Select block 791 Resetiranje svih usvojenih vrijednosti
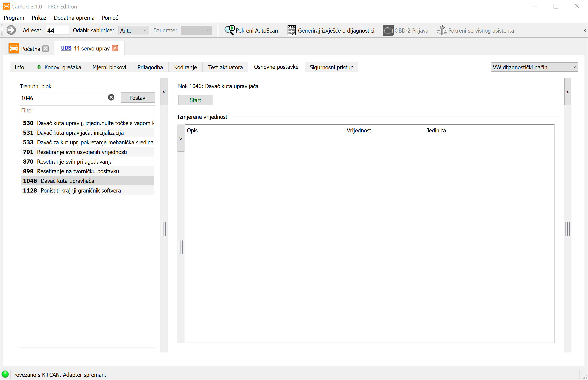 click(x=88, y=152)
